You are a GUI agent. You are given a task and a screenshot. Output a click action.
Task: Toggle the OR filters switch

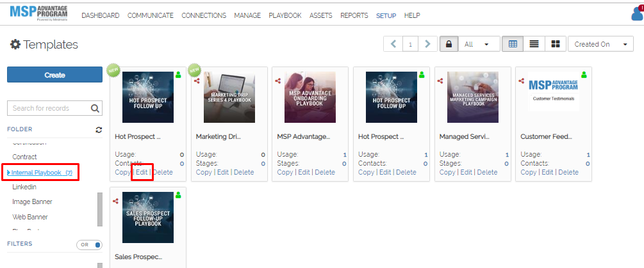[90, 244]
